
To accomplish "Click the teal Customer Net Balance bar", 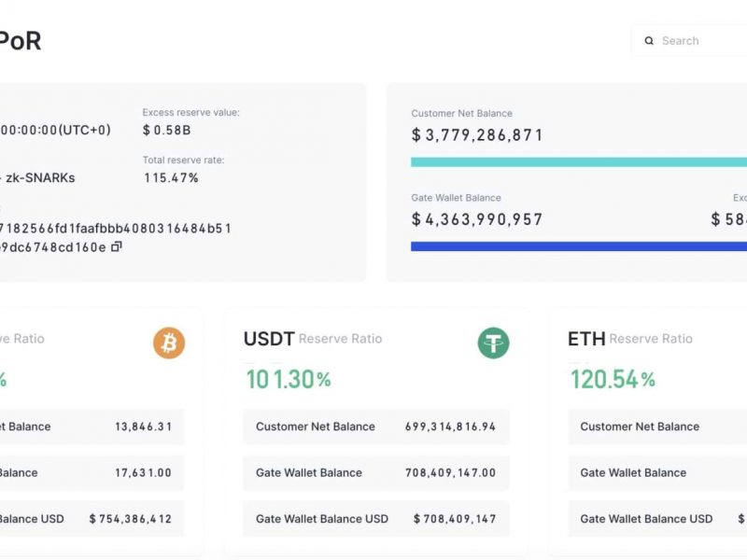I will 579,161.
